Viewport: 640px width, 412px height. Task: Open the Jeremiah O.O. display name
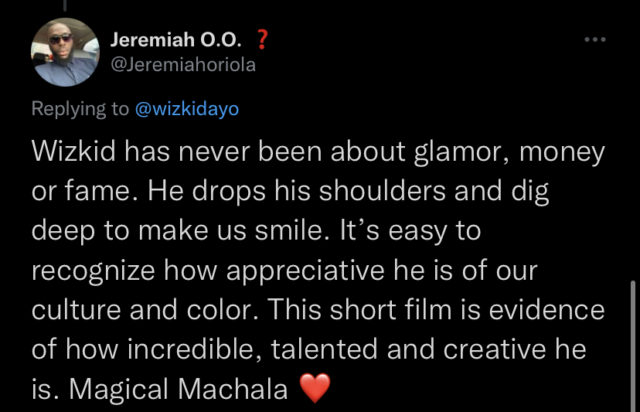[x=176, y=40]
